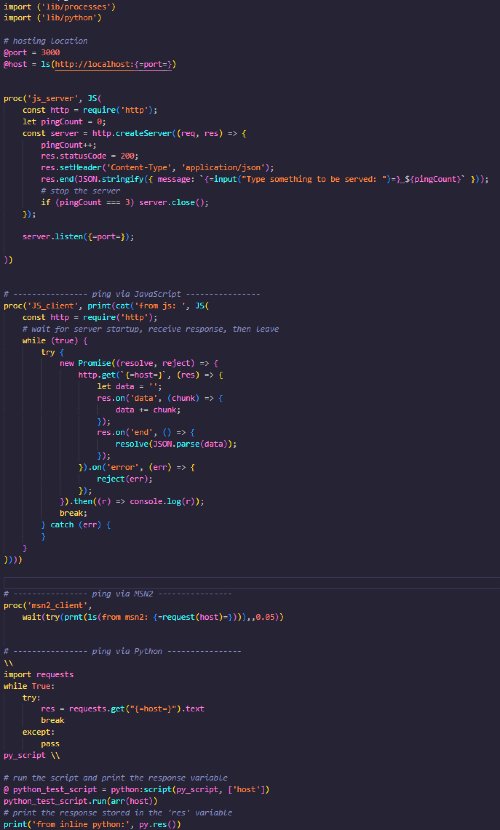The image size is (500, 830).
Task: Click the }).on('error', (err) line
Action: point(137,467)
